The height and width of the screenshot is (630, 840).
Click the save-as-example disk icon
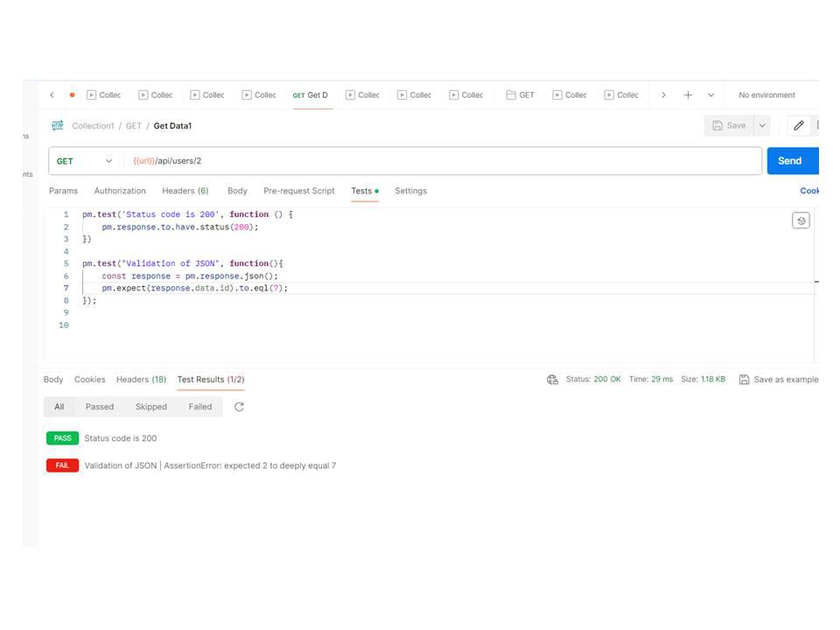(x=744, y=379)
